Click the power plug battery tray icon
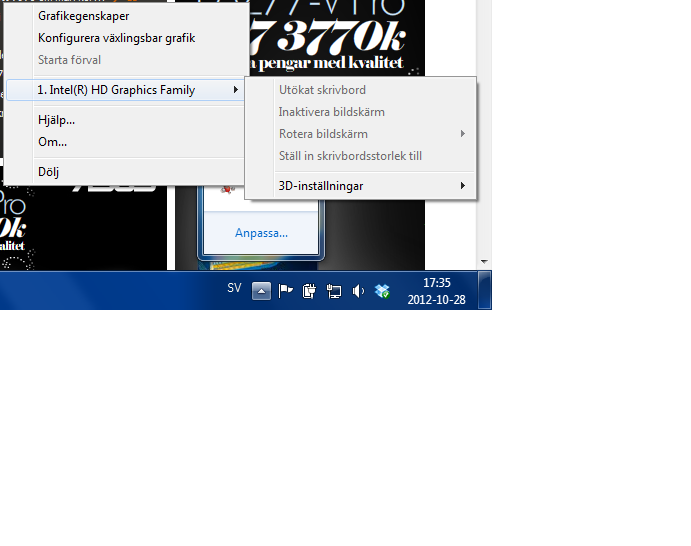This screenshot has height=546, width=691. (x=309, y=291)
